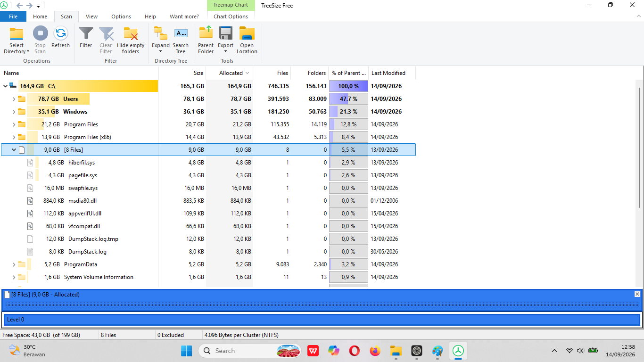Screen dimensions: 644x362
Task: Switch to the Chart Options tab
Action: click(x=231, y=16)
